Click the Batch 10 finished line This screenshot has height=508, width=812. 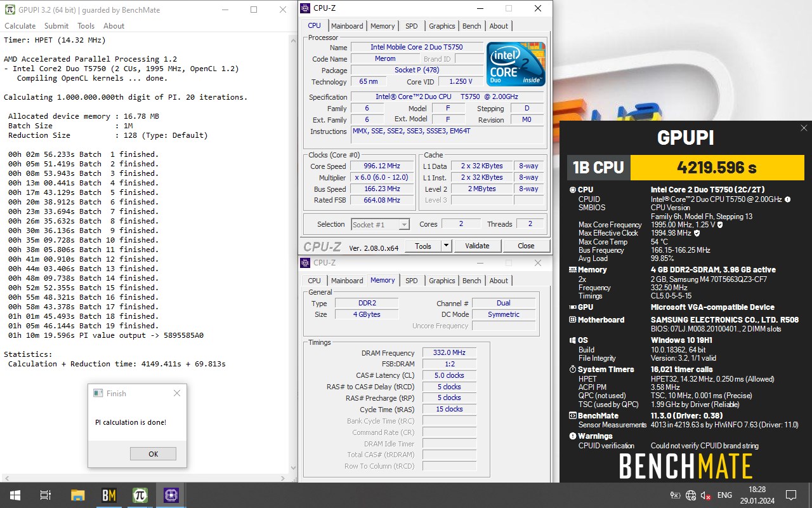(83, 240)
